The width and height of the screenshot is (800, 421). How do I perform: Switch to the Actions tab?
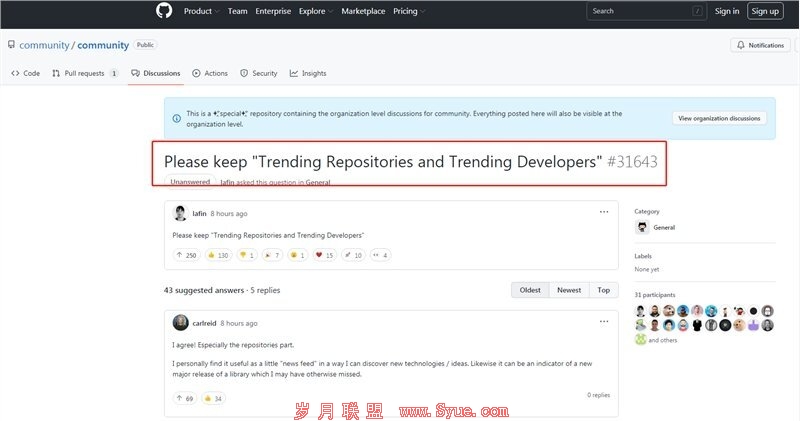pyautogui.click(x=210, y=73)
